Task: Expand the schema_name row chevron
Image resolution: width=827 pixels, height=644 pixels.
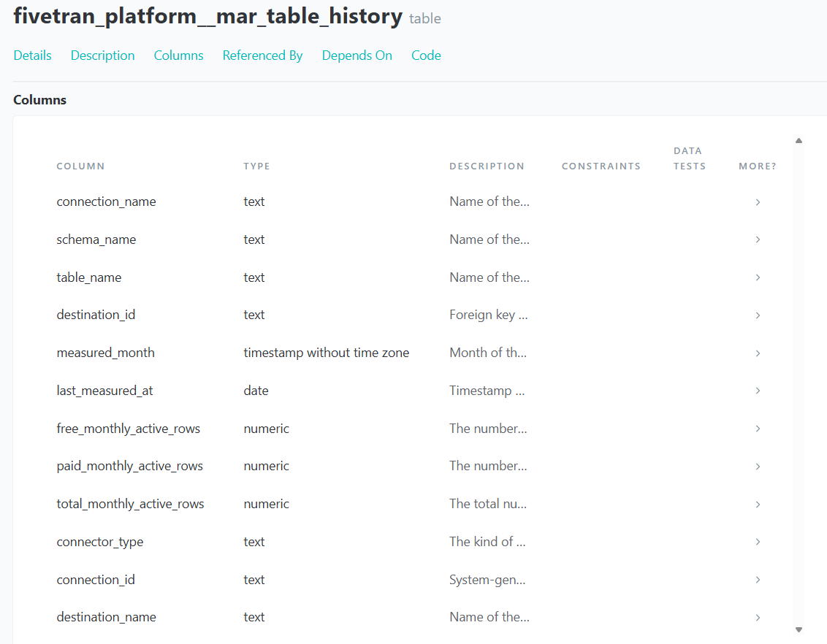Action: [758, 239]
